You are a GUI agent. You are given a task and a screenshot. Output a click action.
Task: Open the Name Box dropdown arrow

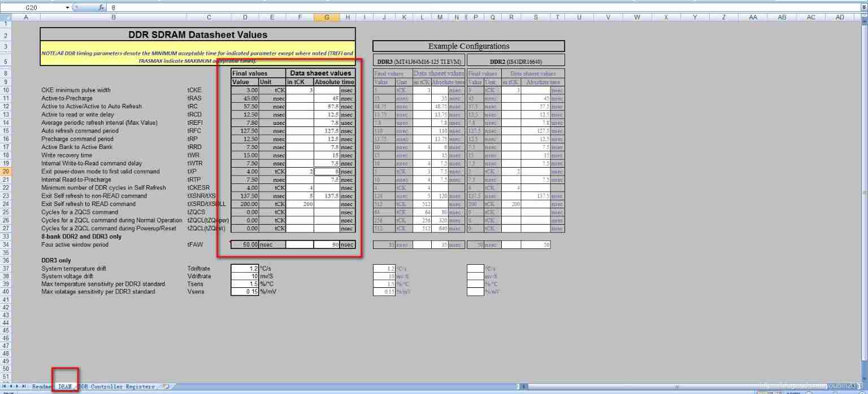[67, 8]
